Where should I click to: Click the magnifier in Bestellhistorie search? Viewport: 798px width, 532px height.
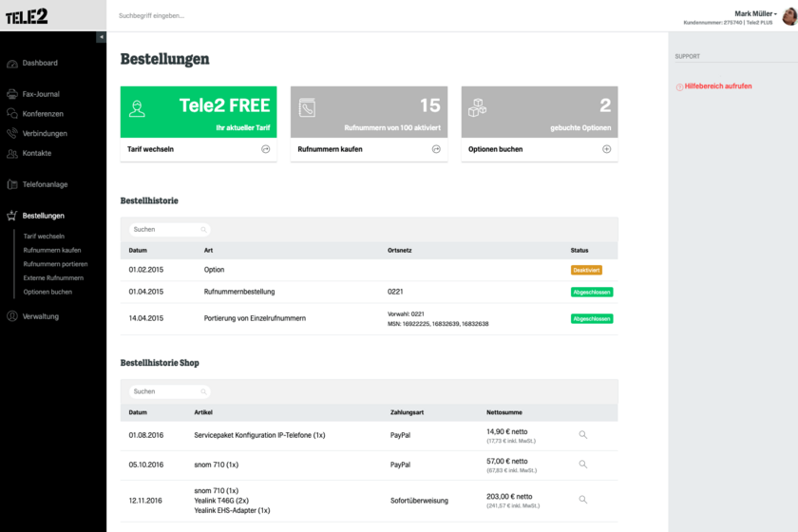[x=203, y=230]
